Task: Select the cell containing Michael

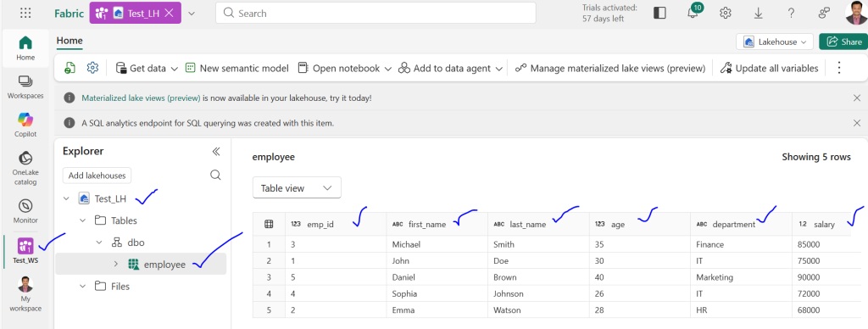Action: 437,244
